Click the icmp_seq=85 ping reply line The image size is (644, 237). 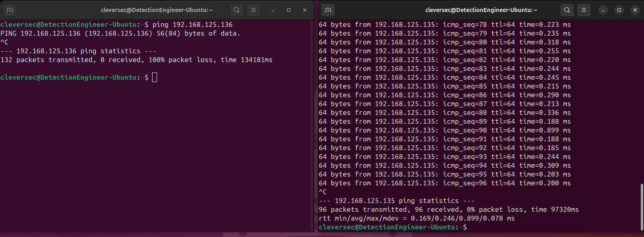(445, 86)
